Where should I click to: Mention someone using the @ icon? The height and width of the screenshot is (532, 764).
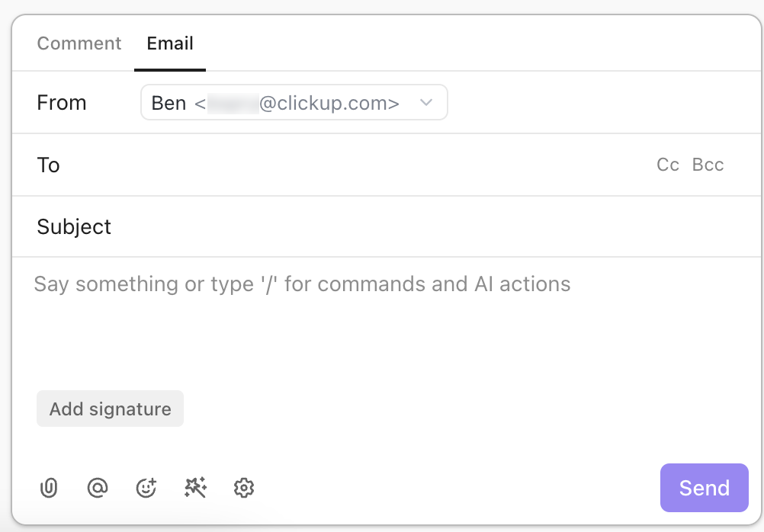(x=98, y=488)
